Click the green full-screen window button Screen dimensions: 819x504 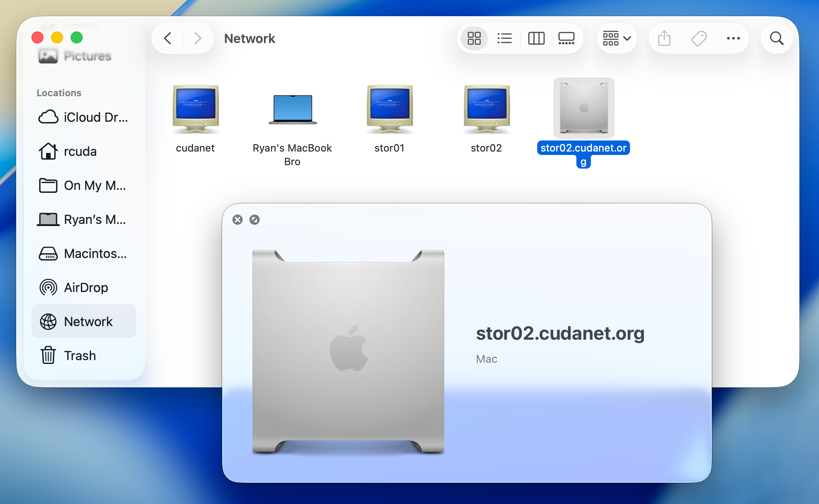[77, 38]
